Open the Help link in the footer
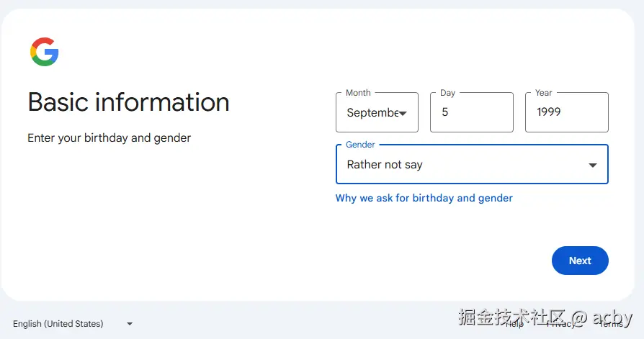 [514, 324]
